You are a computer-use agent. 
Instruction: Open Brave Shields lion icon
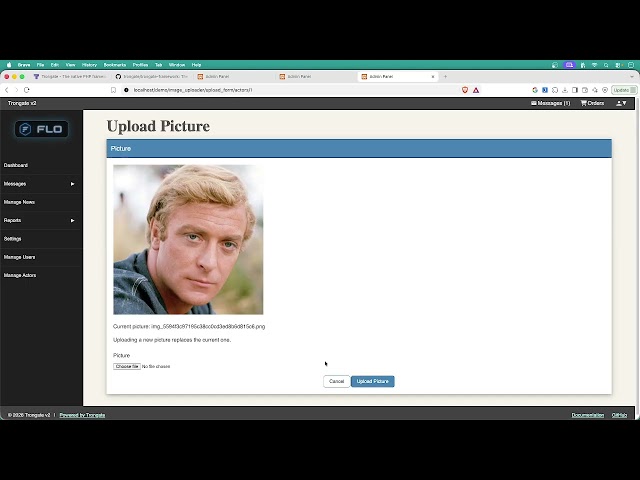pyautogui.click(x=465, y=90)
